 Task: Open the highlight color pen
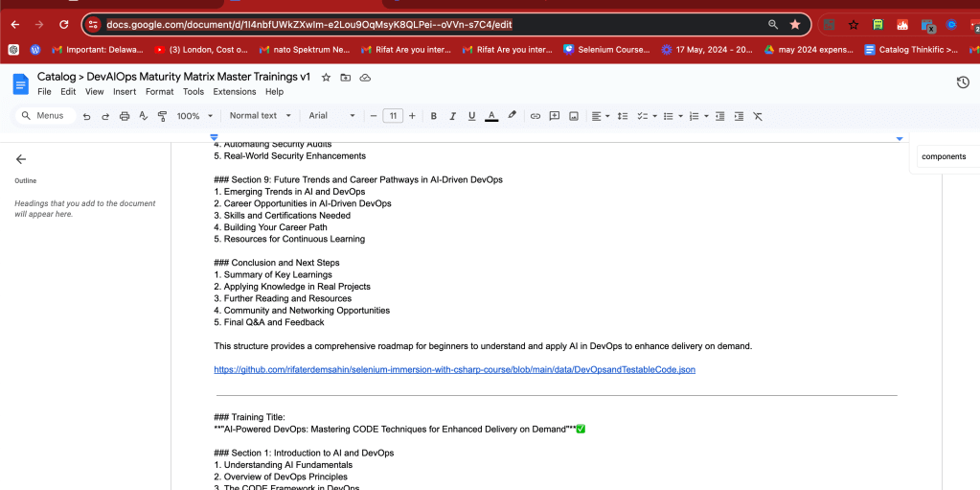512,115
